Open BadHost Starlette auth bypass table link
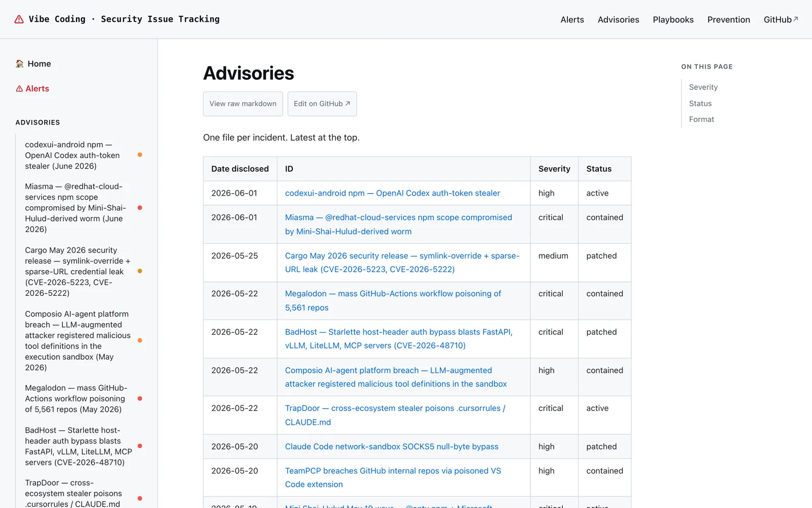 399,339
